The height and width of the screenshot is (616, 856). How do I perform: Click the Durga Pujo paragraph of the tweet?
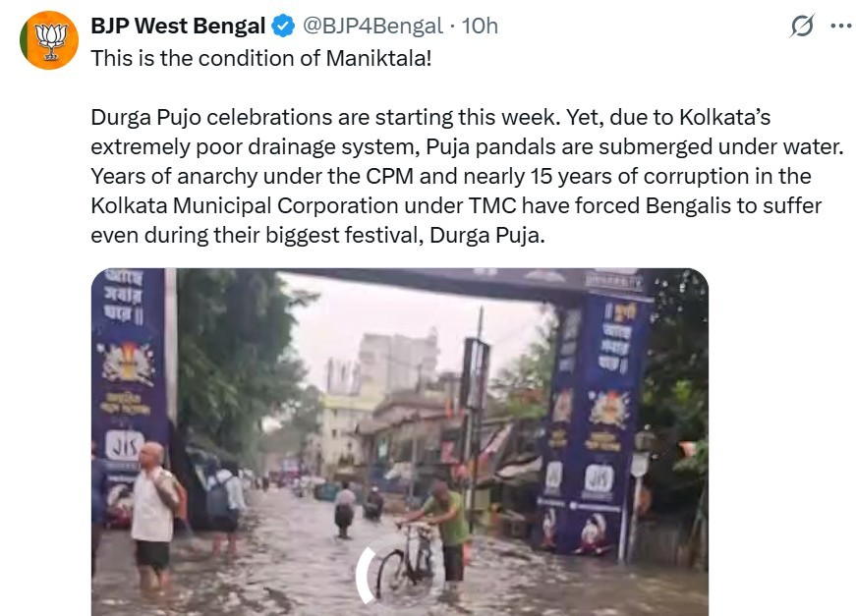point(468,178)
